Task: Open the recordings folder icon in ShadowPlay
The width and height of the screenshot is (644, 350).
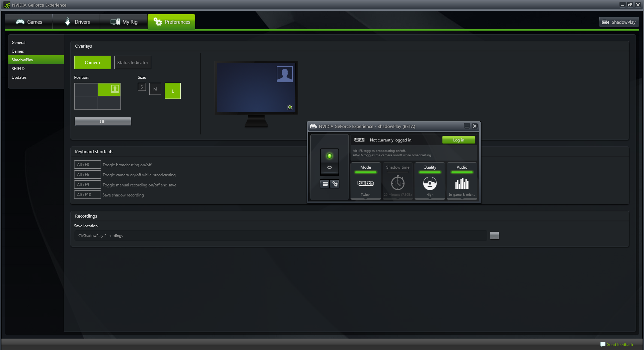Action: point(325,184)
